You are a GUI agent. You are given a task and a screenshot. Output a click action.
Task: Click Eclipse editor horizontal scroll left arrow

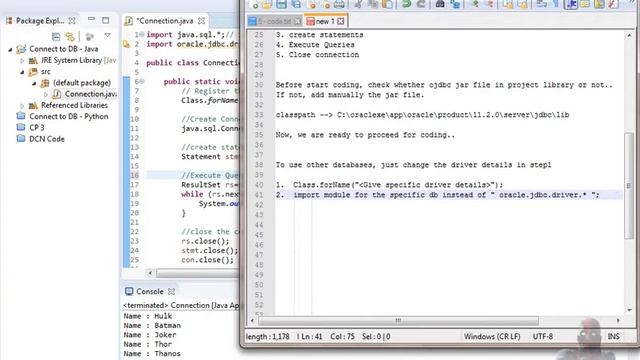pos(150,273)
